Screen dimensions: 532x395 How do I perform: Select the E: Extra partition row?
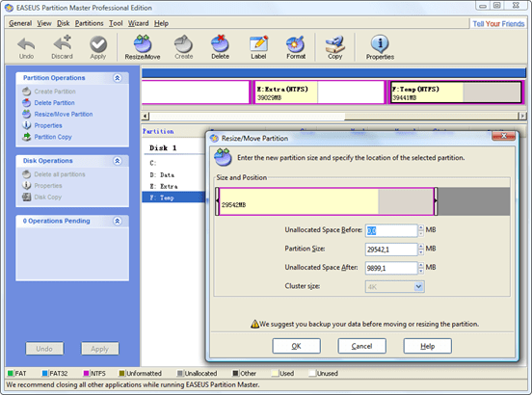pos(173,186)
